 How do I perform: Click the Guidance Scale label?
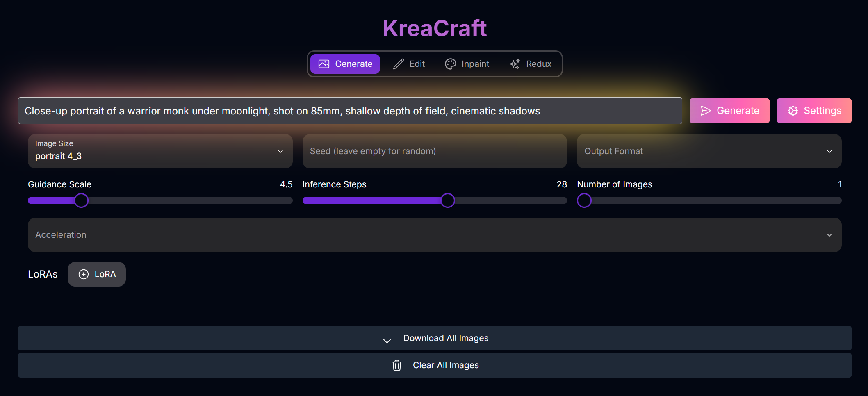click(x=60, y=184)
